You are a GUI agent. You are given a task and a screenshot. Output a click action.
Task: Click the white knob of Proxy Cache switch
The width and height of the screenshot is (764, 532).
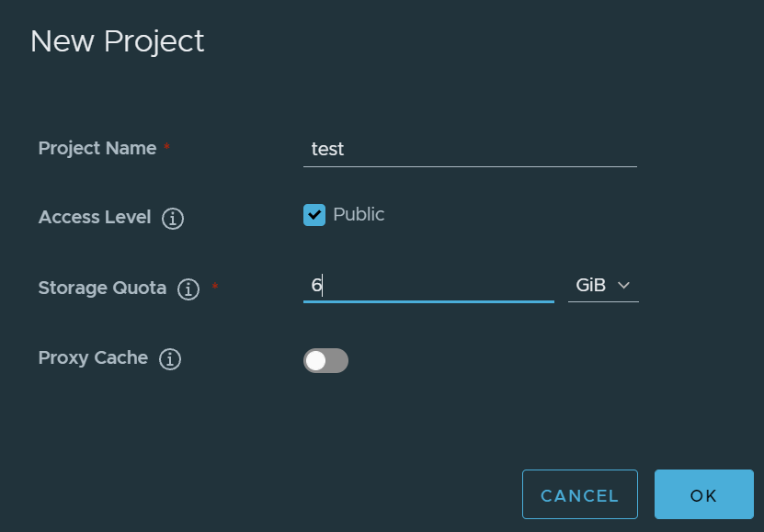pyautogui.click(x=316, y=361)
